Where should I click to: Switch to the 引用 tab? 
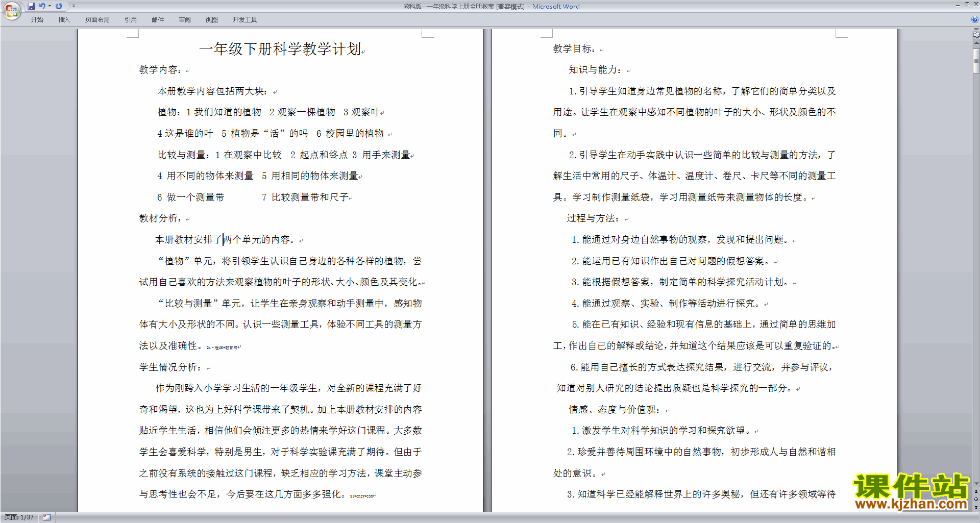pyautogui.click(x=131, y=20)
